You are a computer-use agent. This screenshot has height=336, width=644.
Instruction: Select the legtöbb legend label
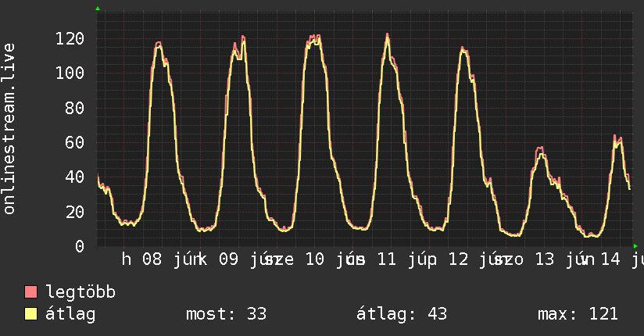click(80, 292)
